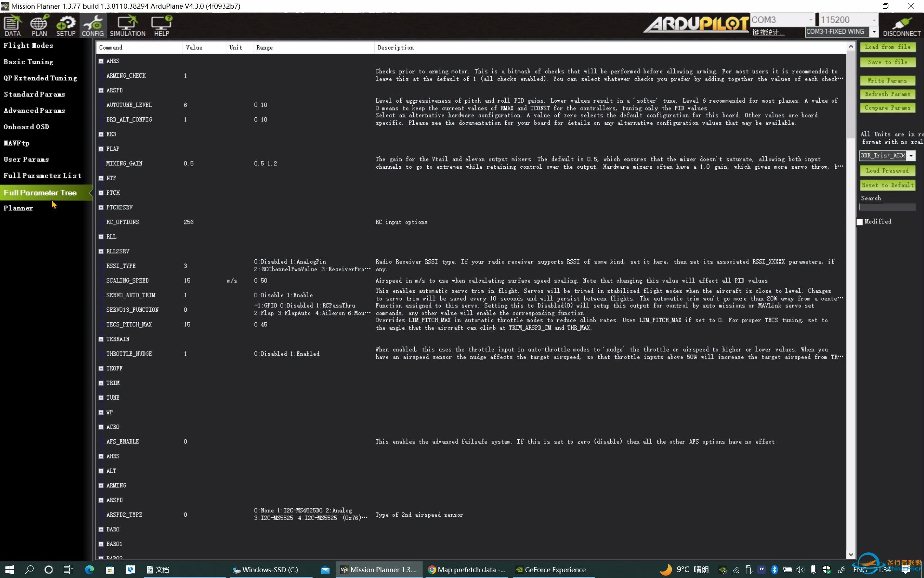Open the Windows taskbar search
Viewport: 924px width, 578px height.
[x=29, y=570]
